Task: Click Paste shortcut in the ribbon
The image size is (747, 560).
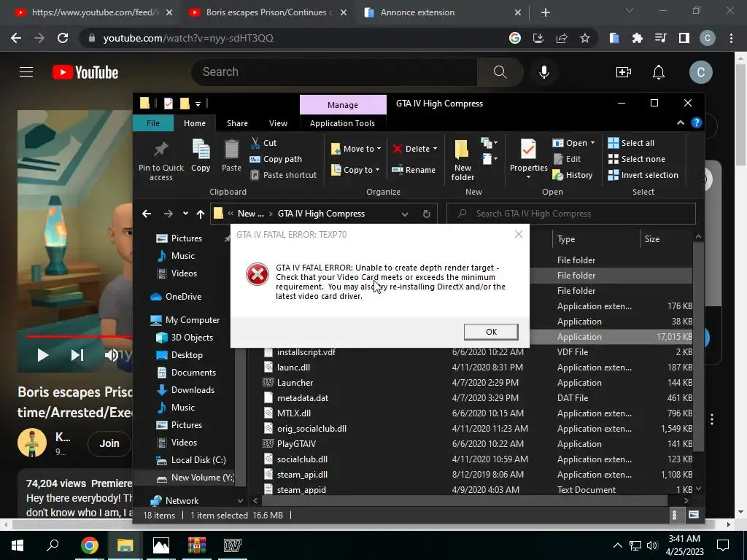Action: coord(284,175)
